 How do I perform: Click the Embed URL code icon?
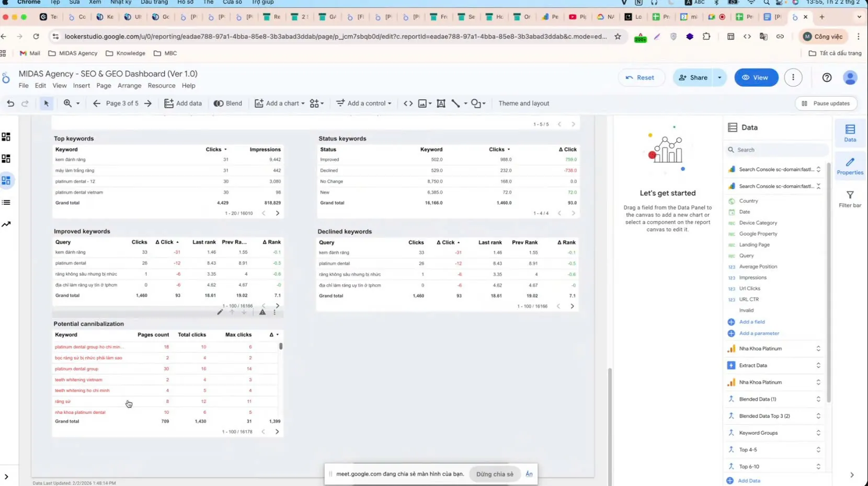[408, 103]
